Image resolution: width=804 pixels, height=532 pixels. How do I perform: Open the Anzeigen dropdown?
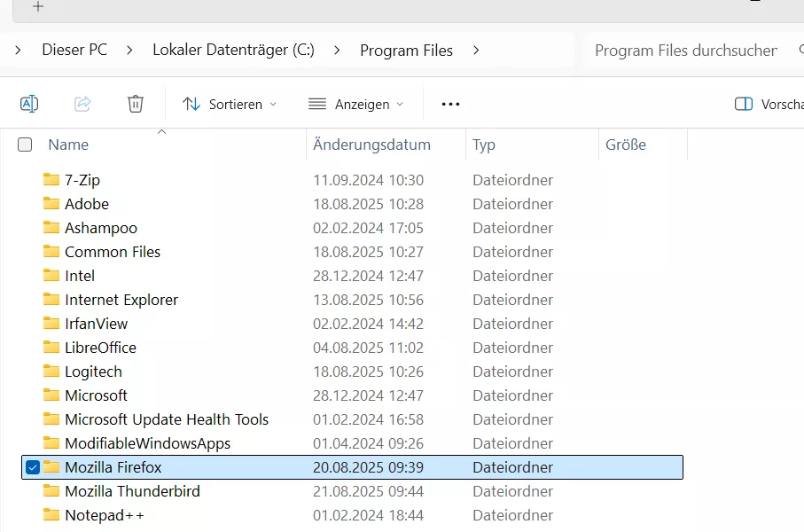tap(355, 104)
